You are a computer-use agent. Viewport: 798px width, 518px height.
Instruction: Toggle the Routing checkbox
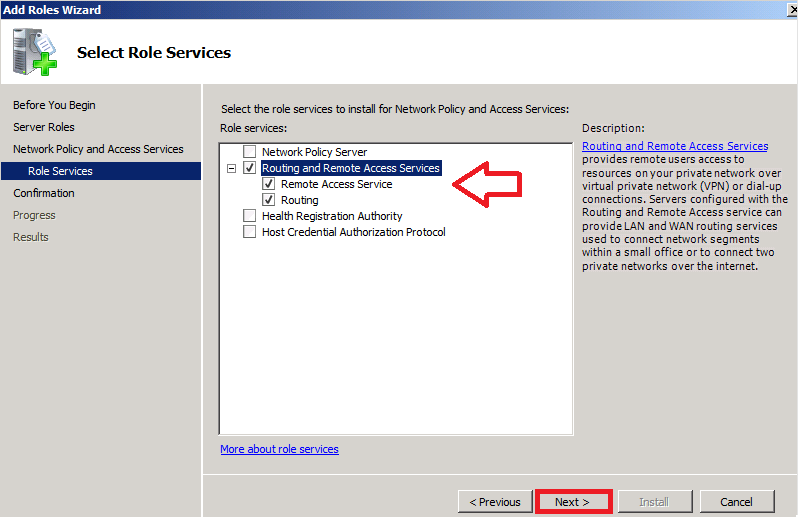click(x=269, y=200)
